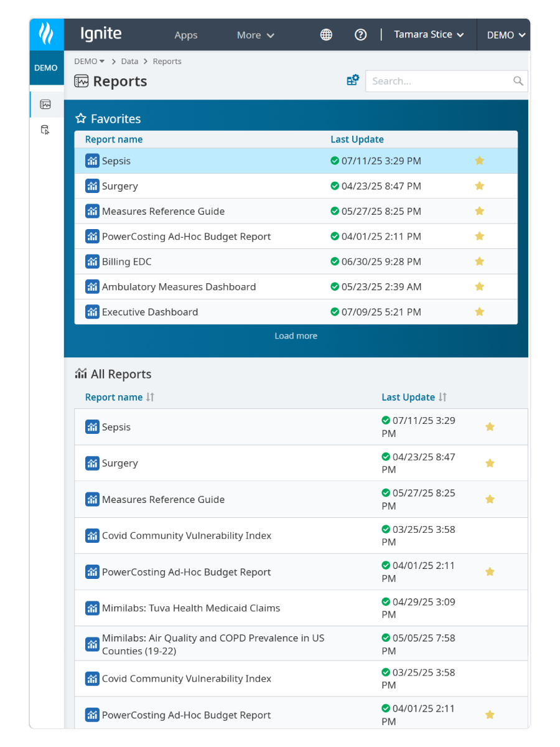The image size is (560, 747).
Task: Open Billing EDC report
Action: click(126, 261)
